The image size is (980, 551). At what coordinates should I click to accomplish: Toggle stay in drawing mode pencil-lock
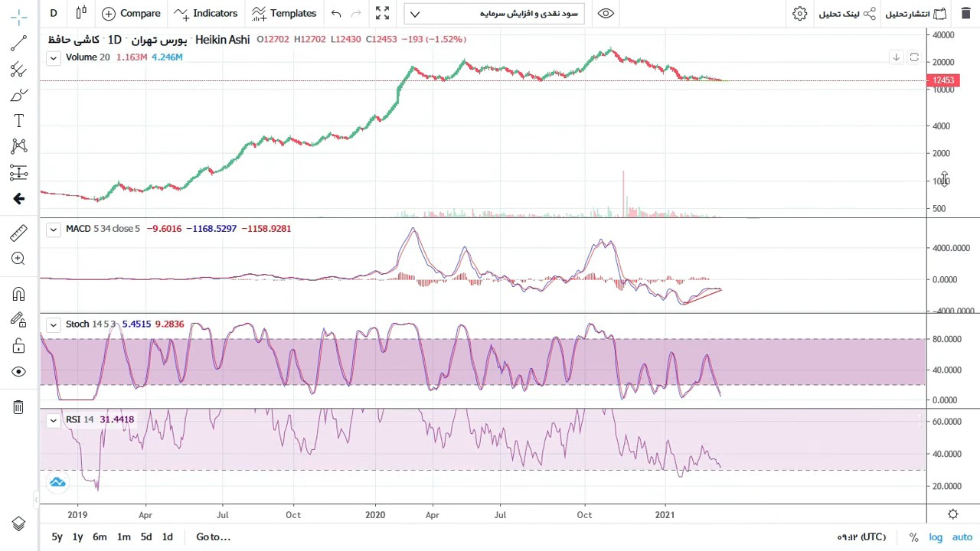(x=19, y=321)
